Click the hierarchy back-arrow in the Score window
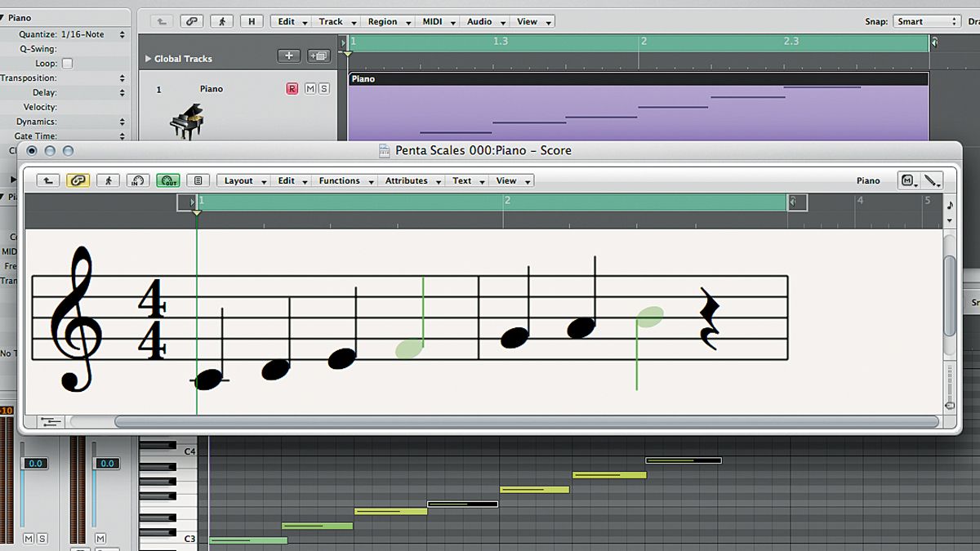This screenshot has height=551, width=980. (47, 181)
